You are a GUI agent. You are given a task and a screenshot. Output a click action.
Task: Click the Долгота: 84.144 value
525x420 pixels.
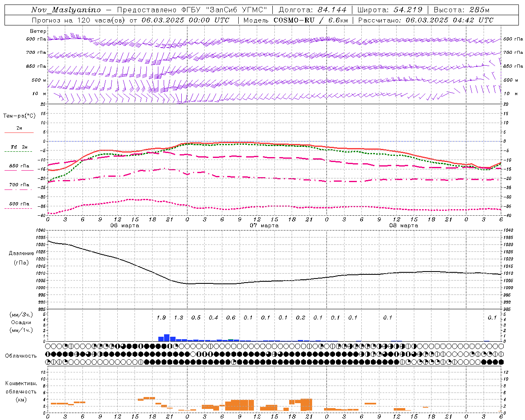[313, 10]
